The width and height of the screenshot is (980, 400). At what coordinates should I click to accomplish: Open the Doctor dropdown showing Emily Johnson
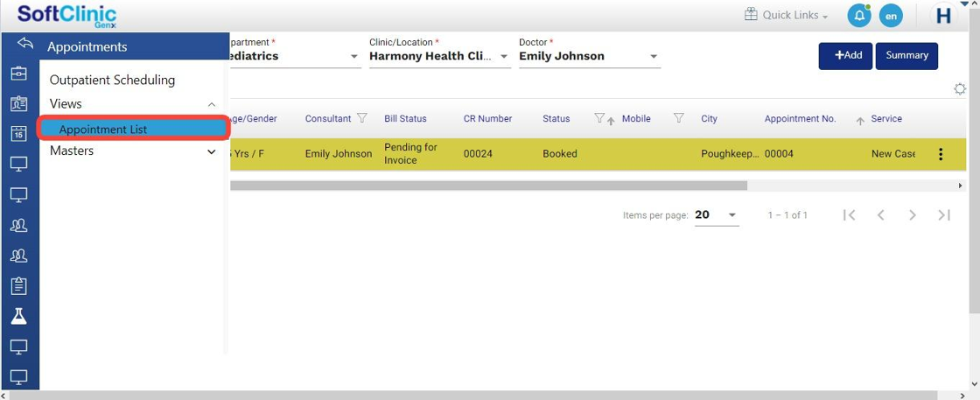(590, 56)
